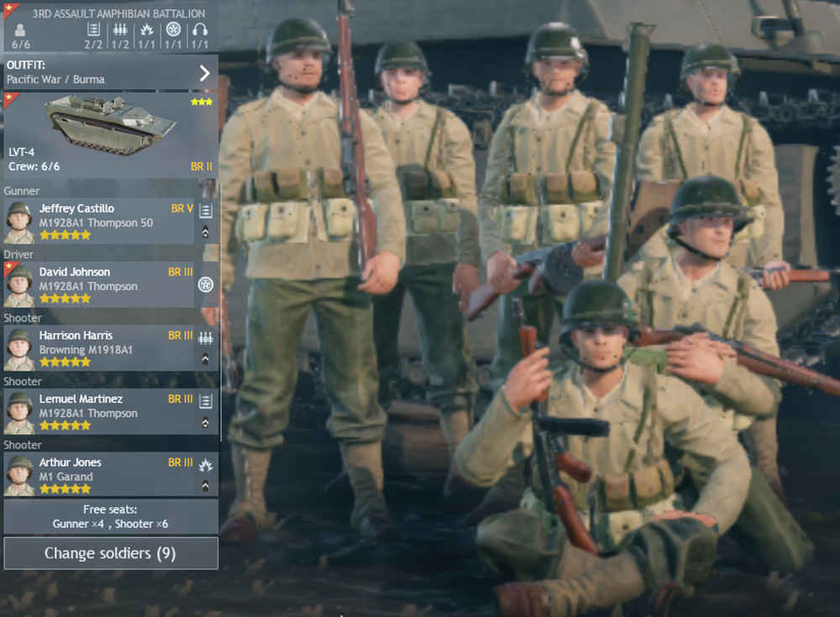Click the soldier list scrollbar
Screen dimensions: 840x617
[220, 311]
